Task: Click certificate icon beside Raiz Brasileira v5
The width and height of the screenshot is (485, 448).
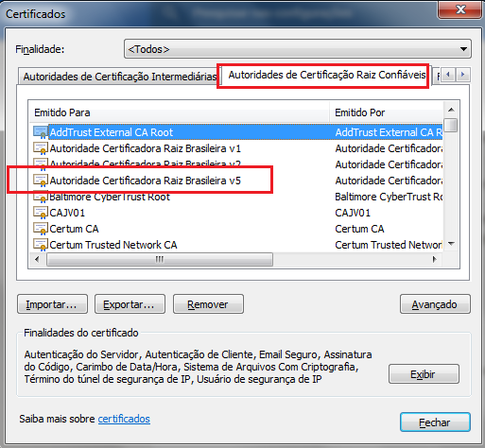Action: [x=41, y=181]
